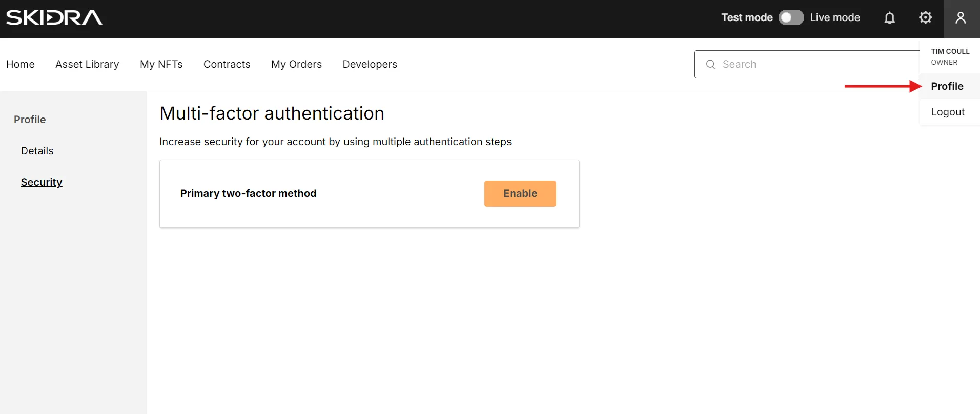
Task: Open the Developers tab
Action: point(370,64)
